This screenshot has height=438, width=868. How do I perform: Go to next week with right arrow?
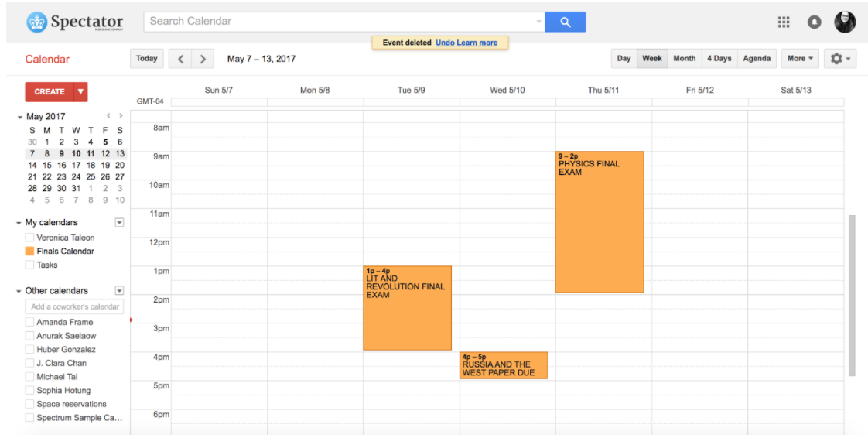(203, 59)
